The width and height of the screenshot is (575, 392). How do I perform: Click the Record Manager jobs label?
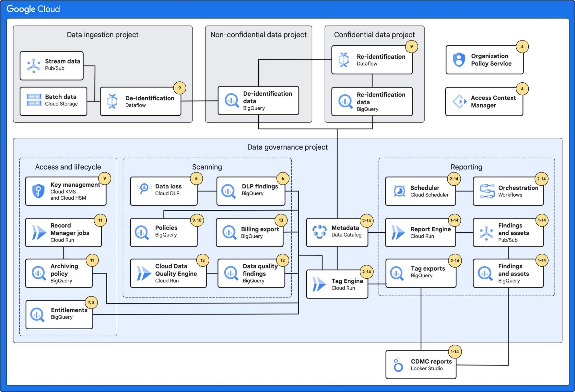point(70,229)
